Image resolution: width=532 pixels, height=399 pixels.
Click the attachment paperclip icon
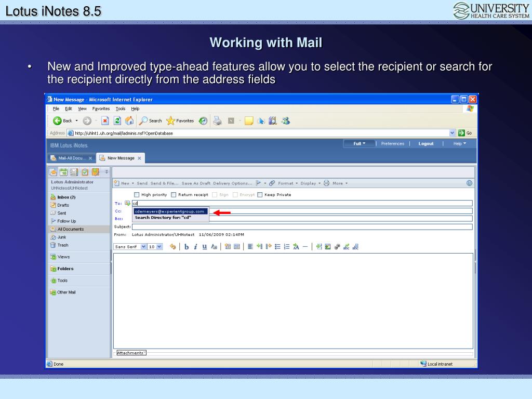[x=272, y=183]
